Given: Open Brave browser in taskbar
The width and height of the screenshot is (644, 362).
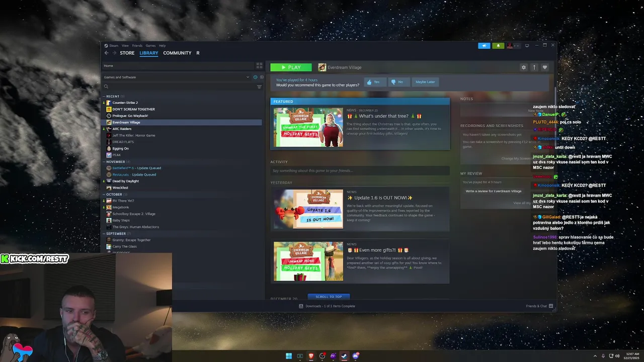Looking at the screenshot, I should click(311, 356).
